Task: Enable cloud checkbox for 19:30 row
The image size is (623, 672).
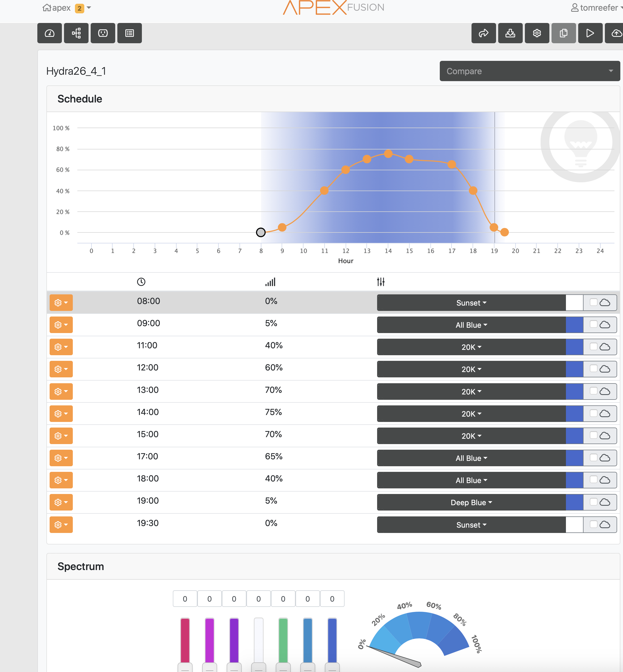Action: pos(593,524)
